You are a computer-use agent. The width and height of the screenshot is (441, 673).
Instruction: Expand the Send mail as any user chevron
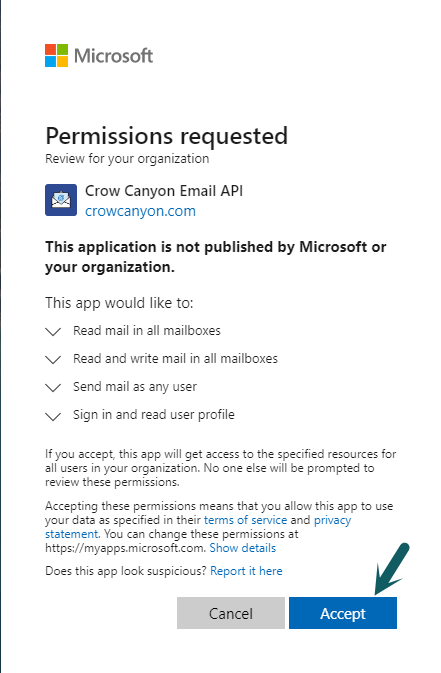click(x=53, y=388)
